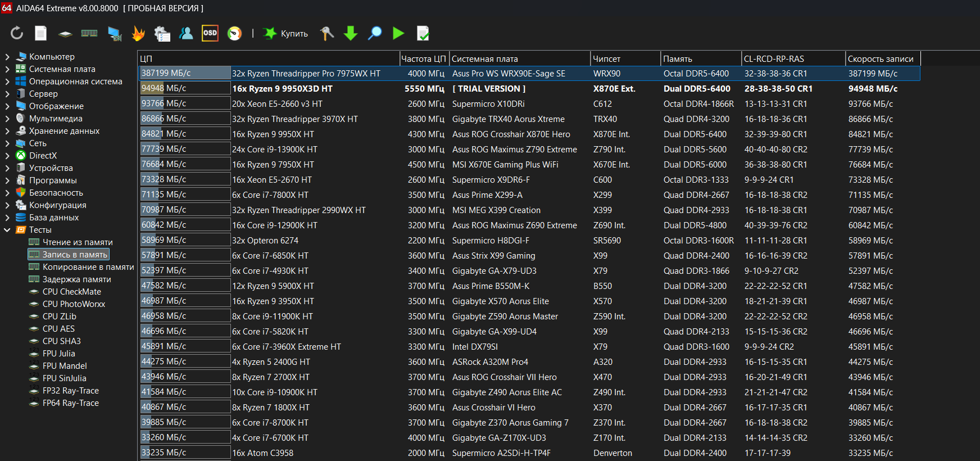Screen dimensions: 980x461
Task: Click the RAM module toolbar icon
Action: [89, 33]
